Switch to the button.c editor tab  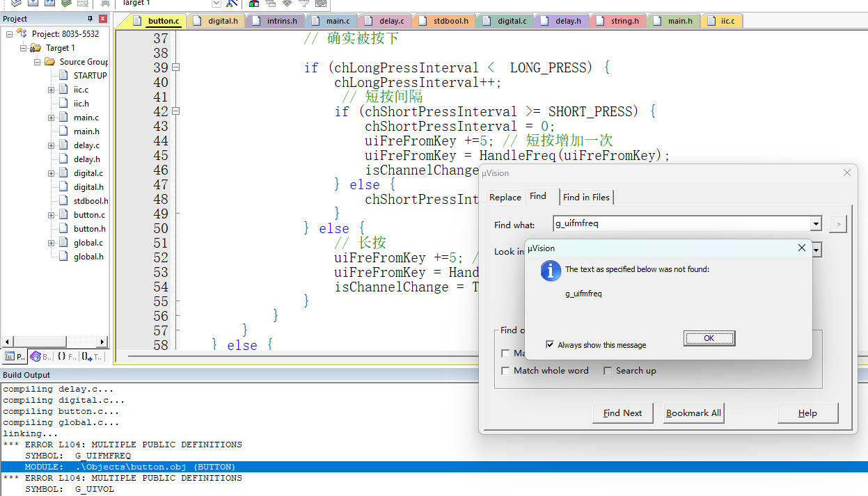pyautogui.click(x=157, y=21)
